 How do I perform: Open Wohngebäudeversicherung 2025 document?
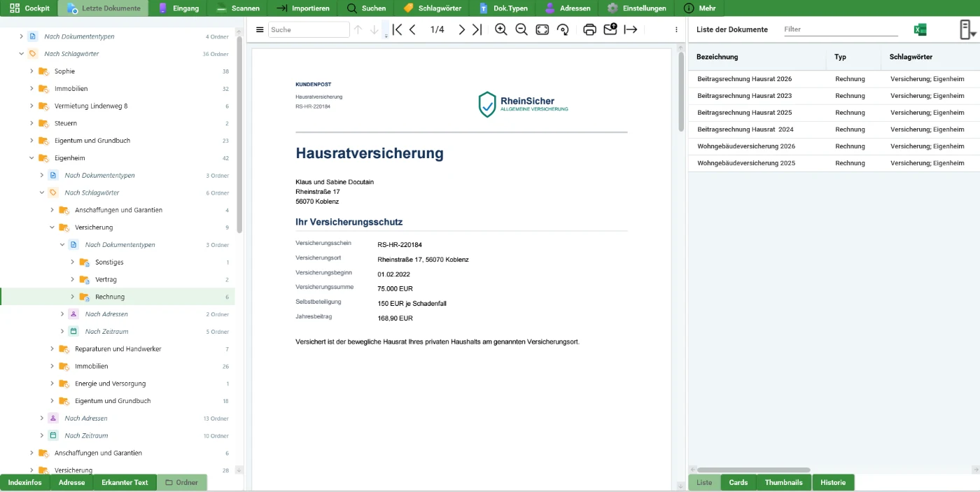[x=746, y=163]
